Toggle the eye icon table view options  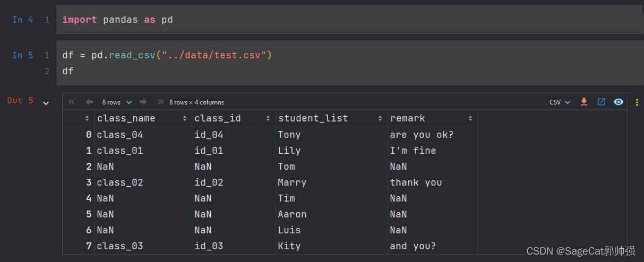click(619, 102)
